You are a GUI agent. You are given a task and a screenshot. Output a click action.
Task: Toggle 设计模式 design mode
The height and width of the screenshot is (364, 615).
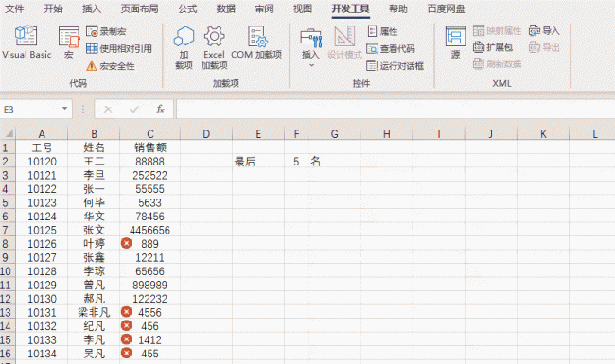coord(344,43)
